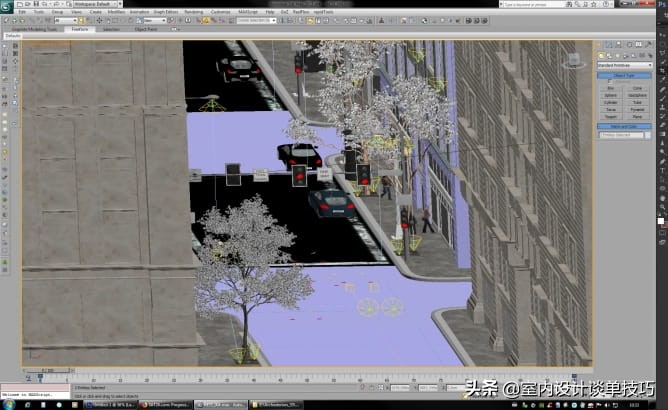The width and height of the screenshot is (668, 410).
Task: Select the Teapot primitive button
Action: pos(610,116)
